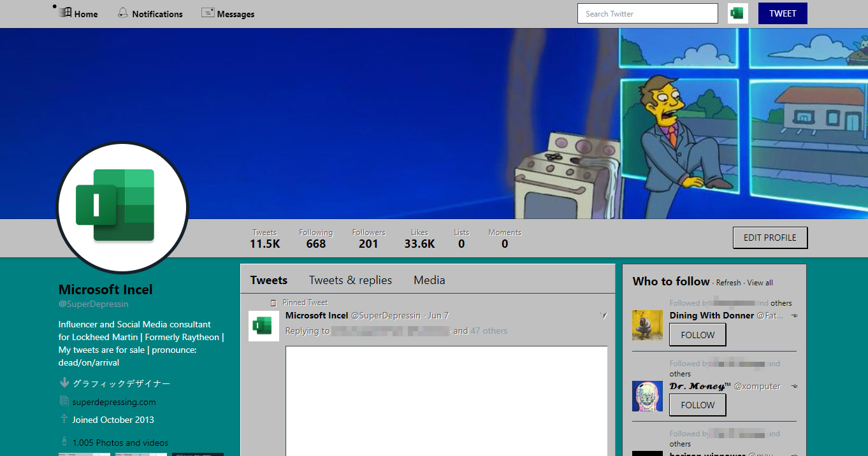868x456 pixels.
Task: Open the 1,005 Photos and videos link
Action: pyautogui.click(x=120, y=443)
